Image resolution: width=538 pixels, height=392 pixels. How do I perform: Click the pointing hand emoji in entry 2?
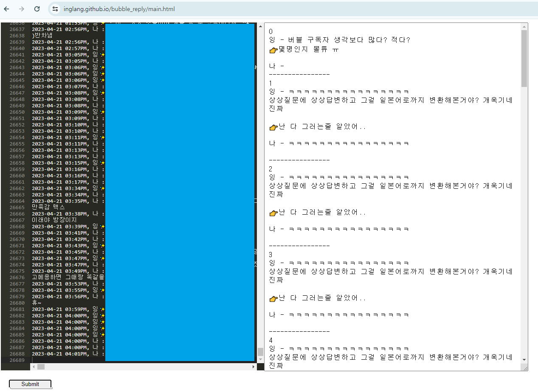[273, 213]
